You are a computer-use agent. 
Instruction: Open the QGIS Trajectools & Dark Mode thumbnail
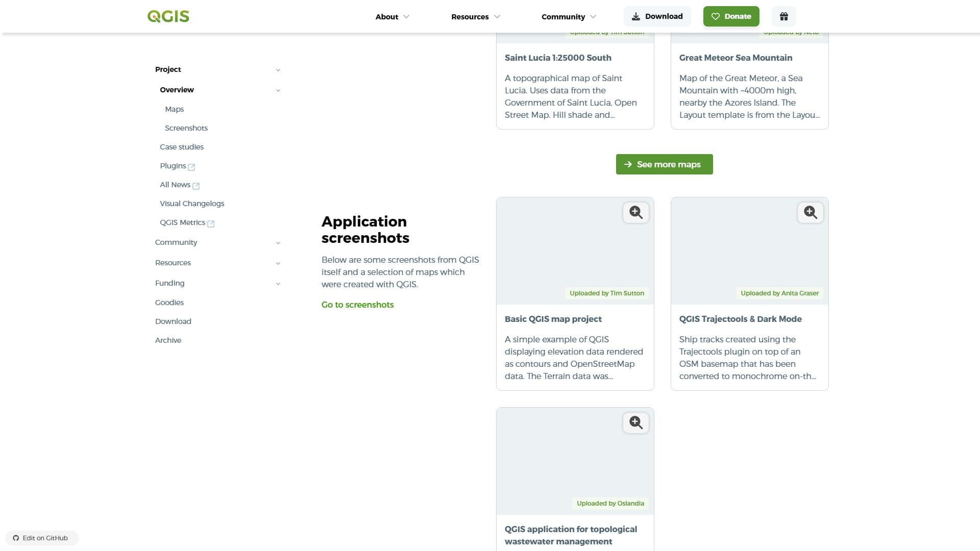pos(750,251)
